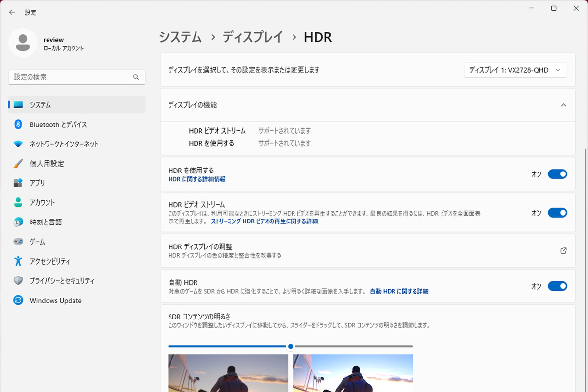Open ストリーミング HDR ビデオの再生に関する詳細 link
This screenshot has width=588, height=392.
[264, 221]
